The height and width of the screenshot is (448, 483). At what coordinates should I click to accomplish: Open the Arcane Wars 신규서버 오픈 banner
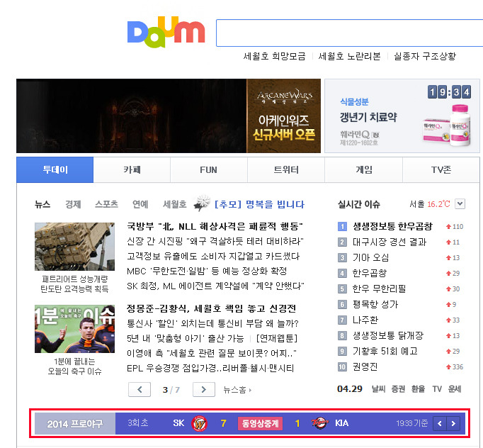point(169,116)
